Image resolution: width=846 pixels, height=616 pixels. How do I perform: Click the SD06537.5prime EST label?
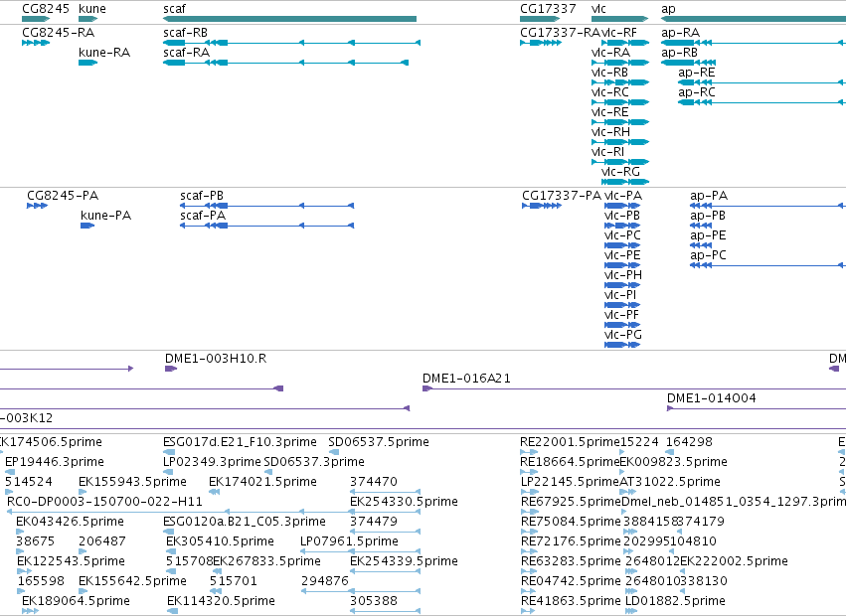coord(379,442)
